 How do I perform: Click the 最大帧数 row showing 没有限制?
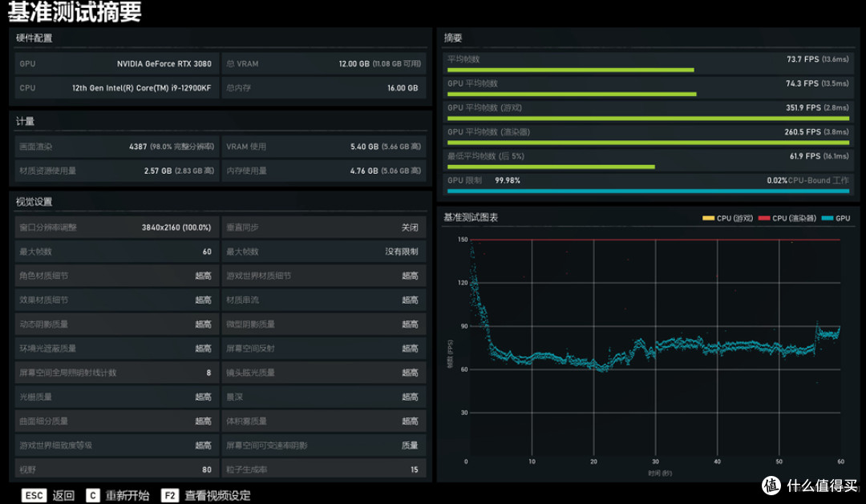324,251
